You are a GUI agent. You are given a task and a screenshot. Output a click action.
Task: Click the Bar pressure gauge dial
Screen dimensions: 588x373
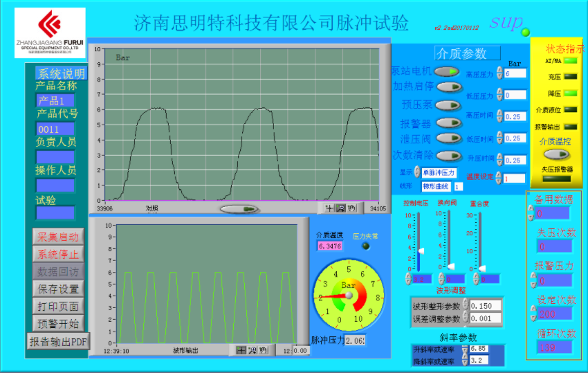pos(349,296)
